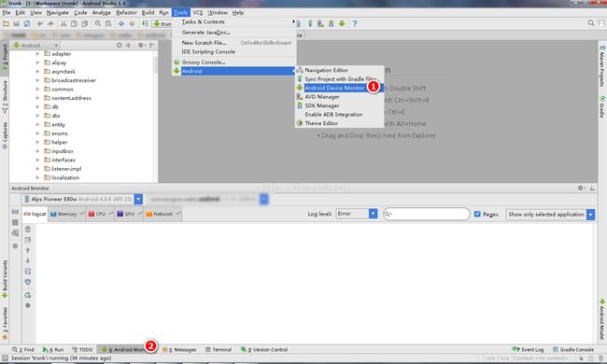607x364 pixels.
Task: Click the logcat settings gear icon
Action: [x=28, y=305]
